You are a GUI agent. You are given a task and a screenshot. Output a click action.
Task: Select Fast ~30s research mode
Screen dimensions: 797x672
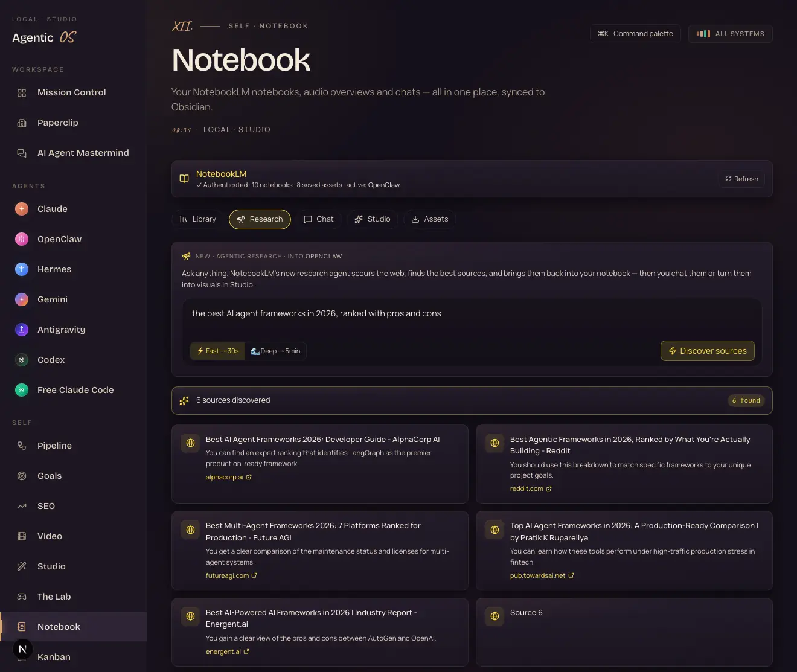[x=218, y=351]
